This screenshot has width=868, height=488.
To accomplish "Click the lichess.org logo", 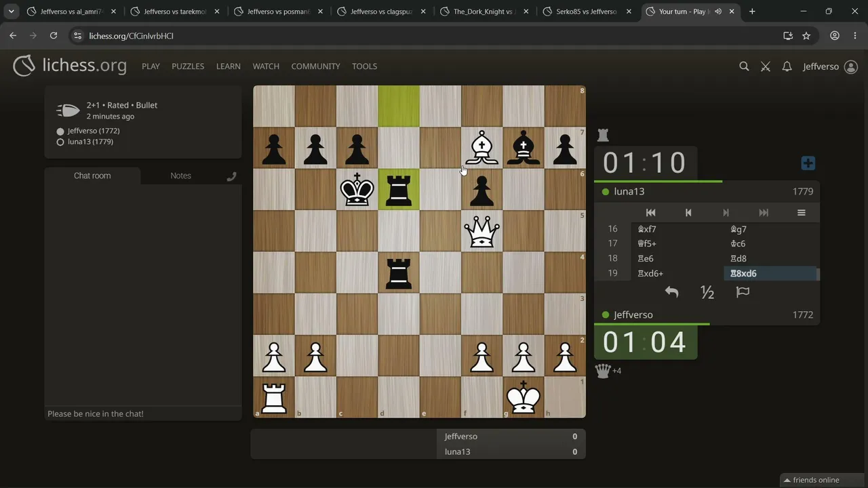I will click(70, 66).
